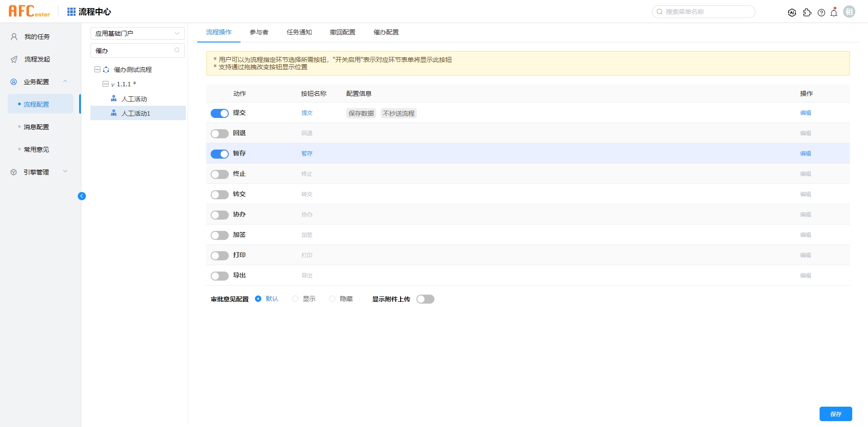
Task: Turn on 显示附件上传 switch
Action: tap(425, 299)
